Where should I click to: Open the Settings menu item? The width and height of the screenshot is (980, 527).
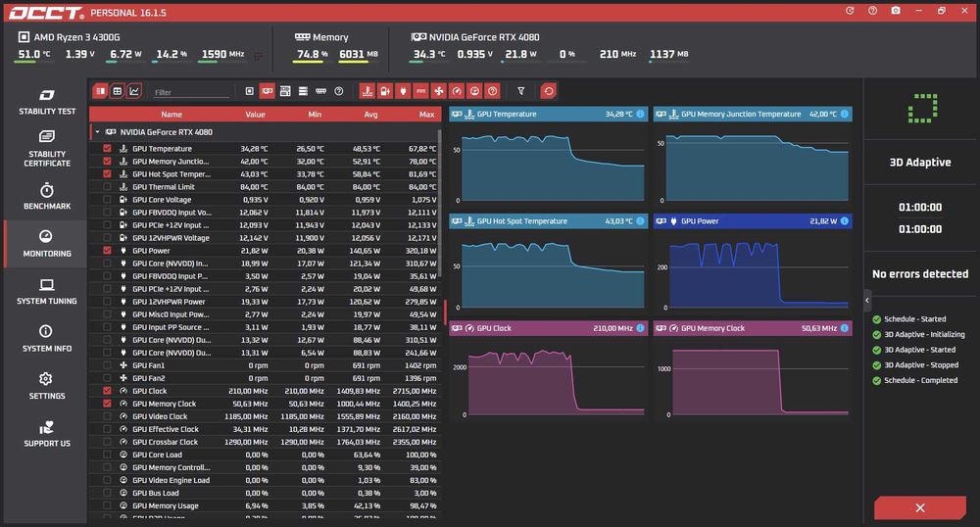tap(47, 387)
